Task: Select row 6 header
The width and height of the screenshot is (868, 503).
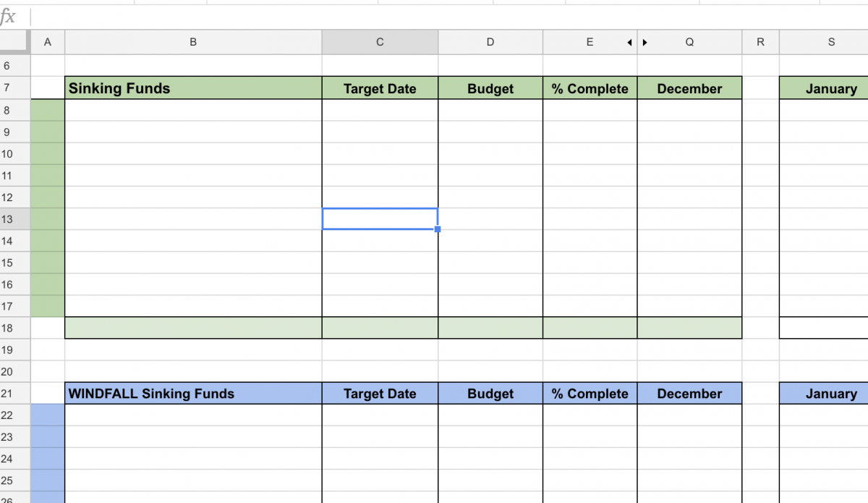Action: click(x=15, y=66)
